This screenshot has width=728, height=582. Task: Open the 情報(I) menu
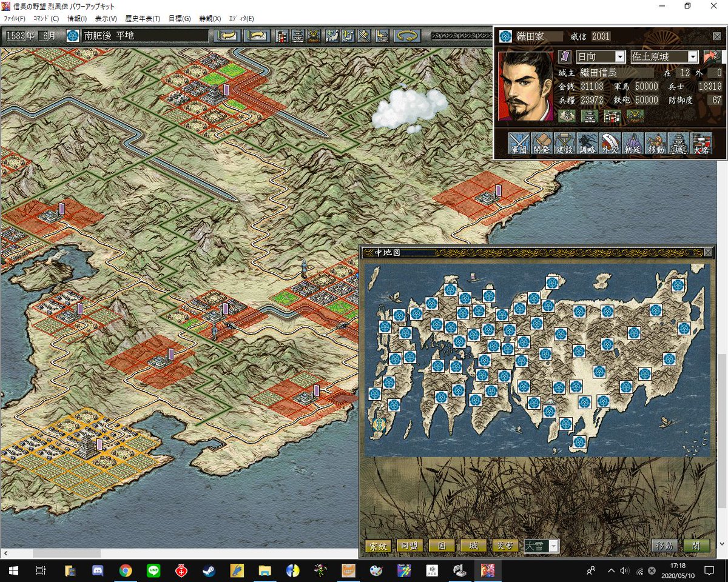tap(76, 18)
